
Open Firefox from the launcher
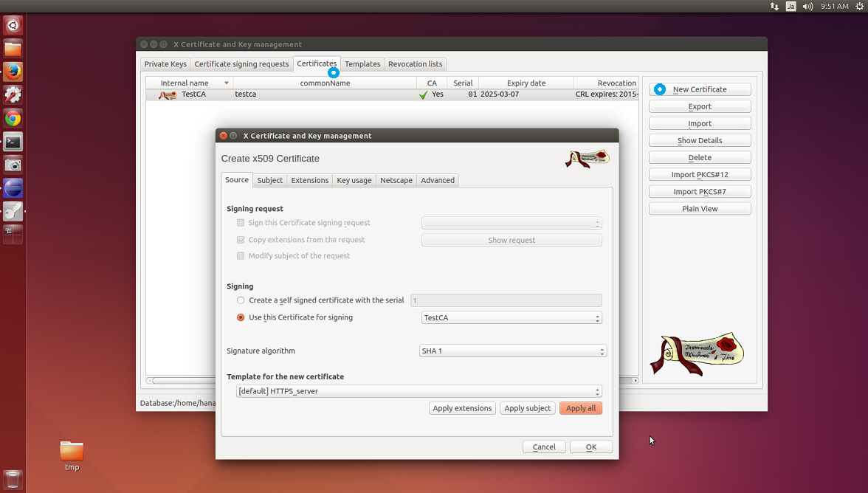[x=13, y=72]
